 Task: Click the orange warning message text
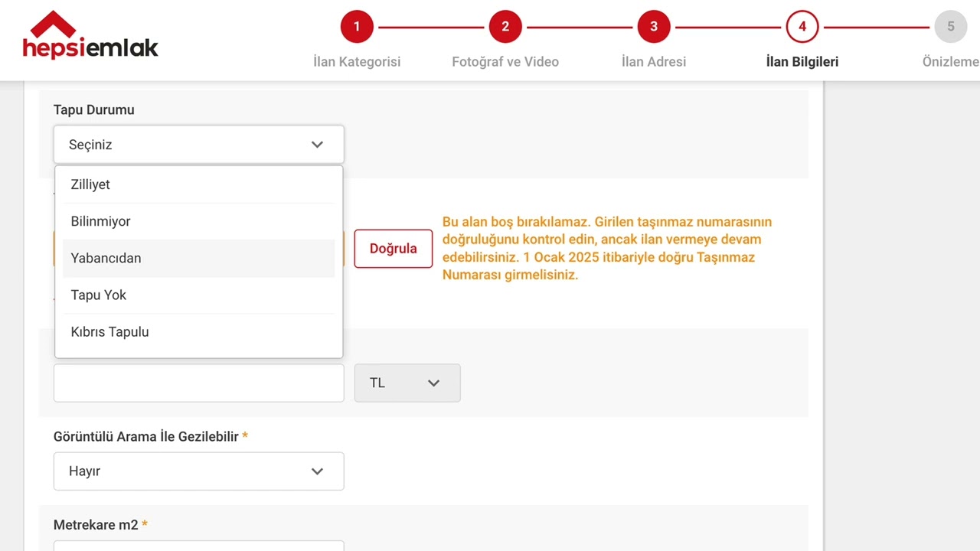(x=607, y=248)
